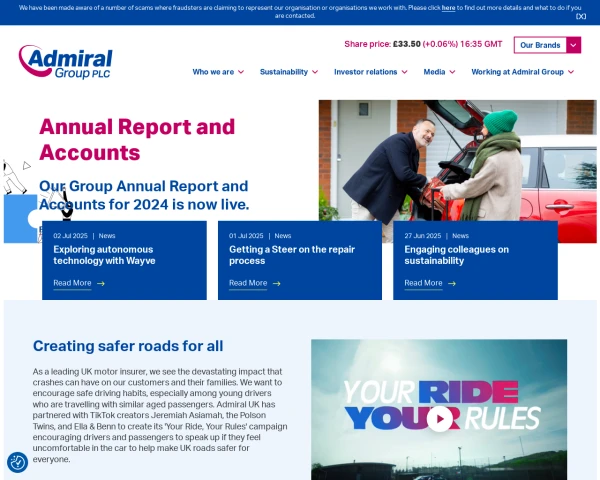
Task: Open 'Getting a Steer on the repair process' headline
Action: [292, 255]
